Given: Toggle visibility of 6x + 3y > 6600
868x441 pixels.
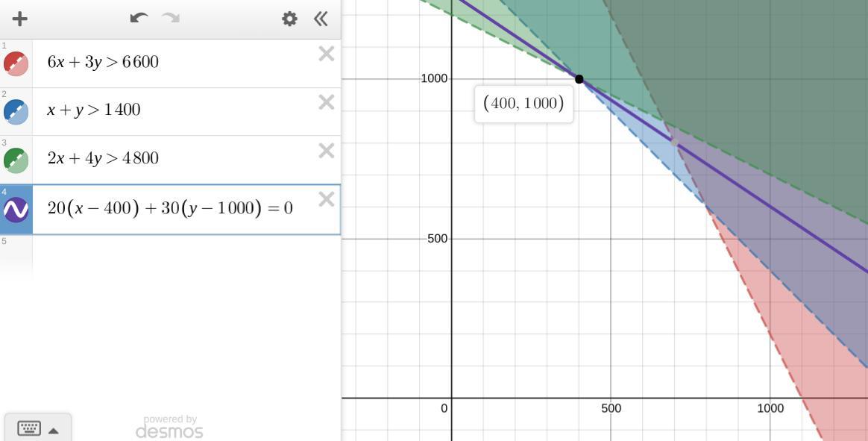Looking at the screenshot, I should [16, 63].
